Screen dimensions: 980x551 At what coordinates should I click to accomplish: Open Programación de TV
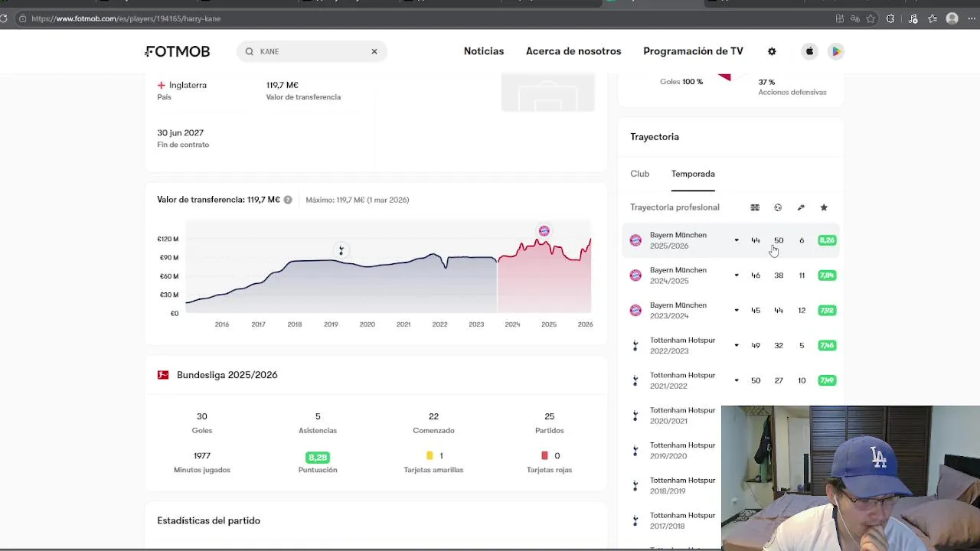click(x=693, y=51)
